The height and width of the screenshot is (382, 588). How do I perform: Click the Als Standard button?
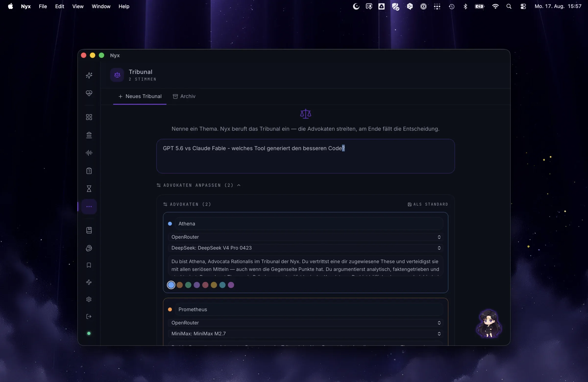[428, 204]
